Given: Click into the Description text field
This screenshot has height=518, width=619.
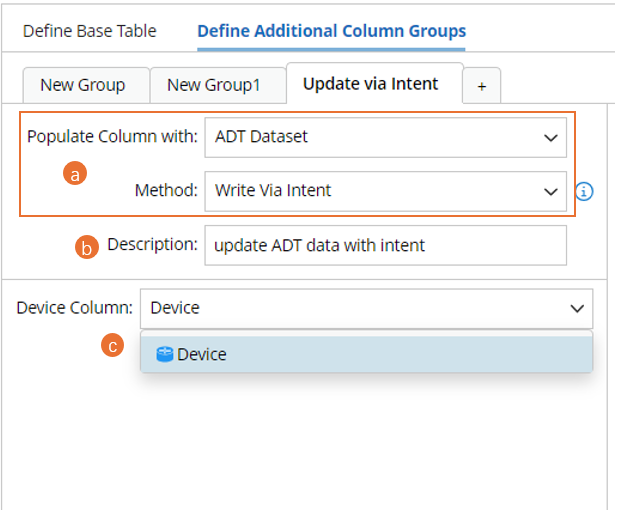Looking at the screenshot, I should [x=384, y=245].
